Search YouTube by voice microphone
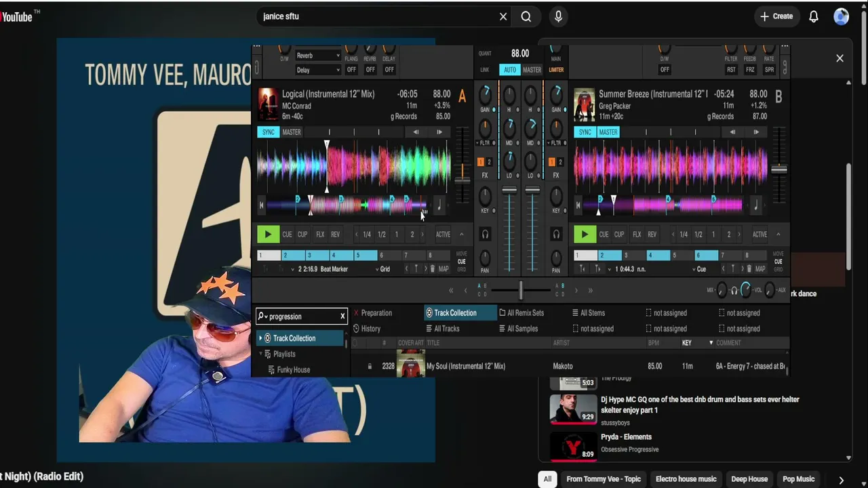This screenshot has width=868, height=488. tap(558, 16)
